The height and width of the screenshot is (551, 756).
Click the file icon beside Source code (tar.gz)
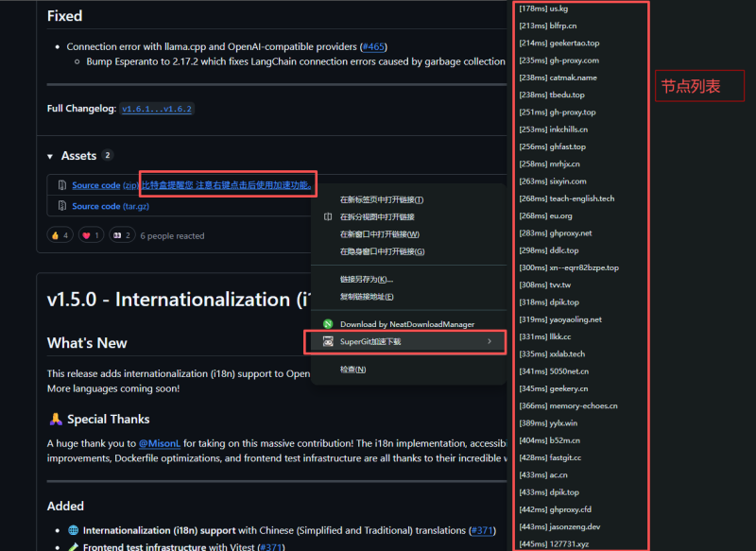point(61,206)
